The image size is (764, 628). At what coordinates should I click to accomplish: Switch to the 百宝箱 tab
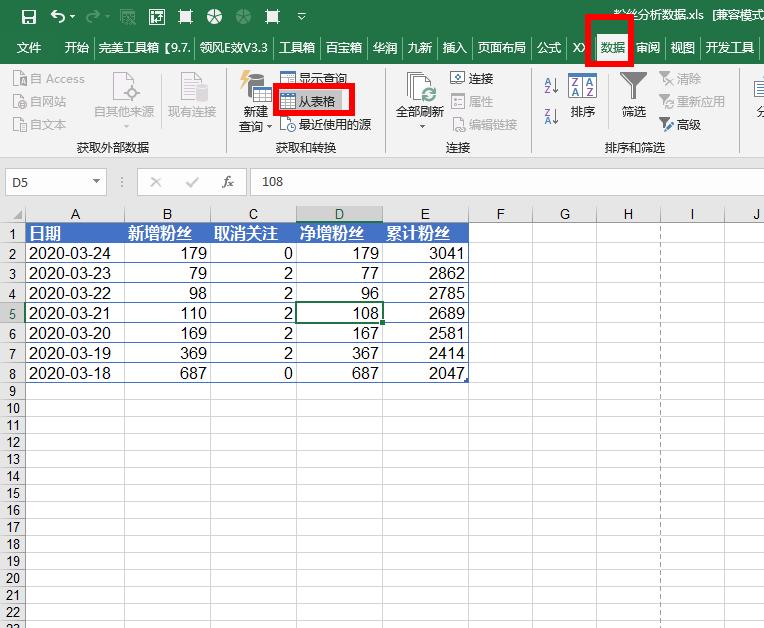pos(344,48)
